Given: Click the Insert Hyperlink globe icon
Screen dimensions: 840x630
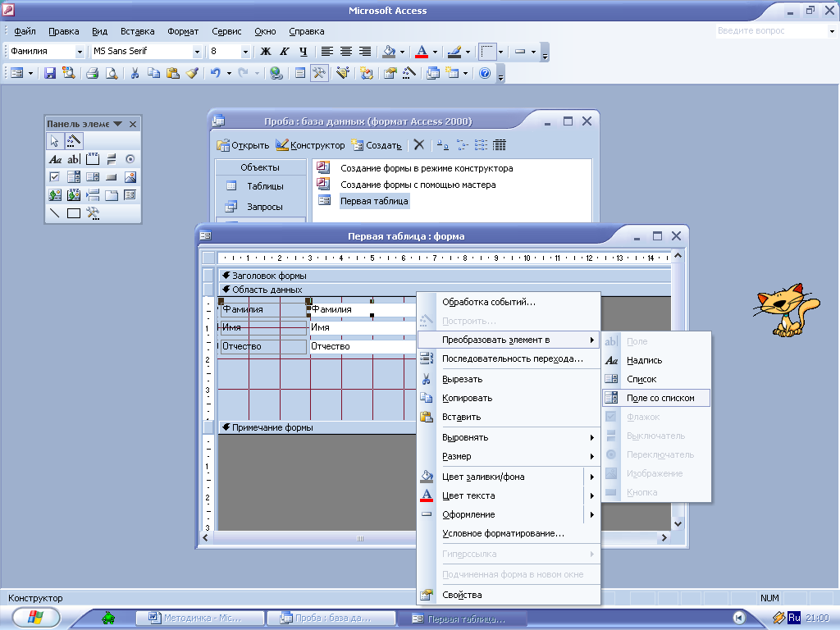Looking at the screenshot, I should click(276, 73).
